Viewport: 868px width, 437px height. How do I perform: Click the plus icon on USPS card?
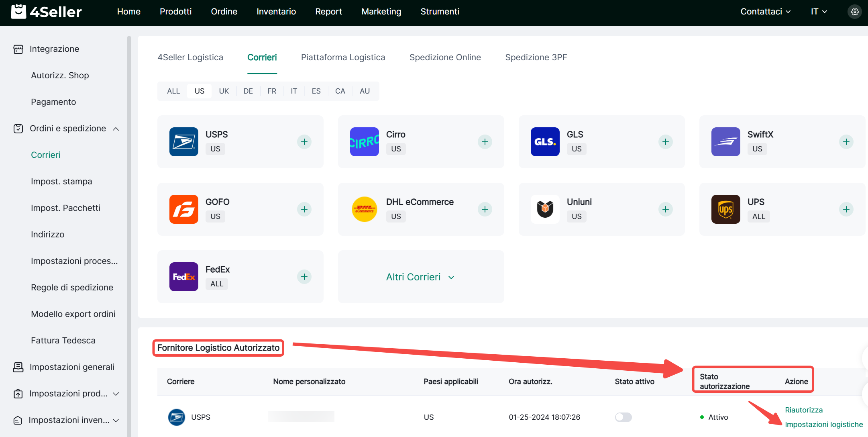304,142
